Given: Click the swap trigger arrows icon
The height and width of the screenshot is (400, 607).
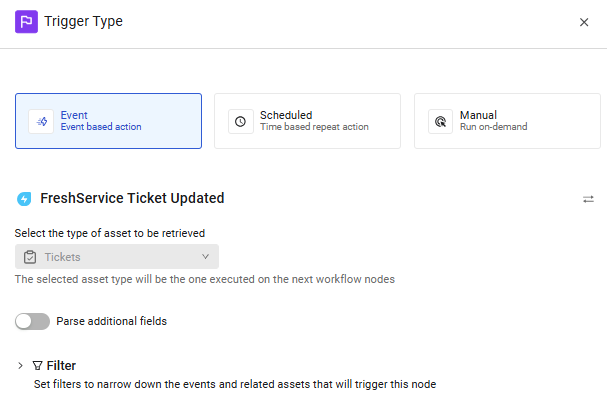Looking at the screenshot, I should 588,199.
